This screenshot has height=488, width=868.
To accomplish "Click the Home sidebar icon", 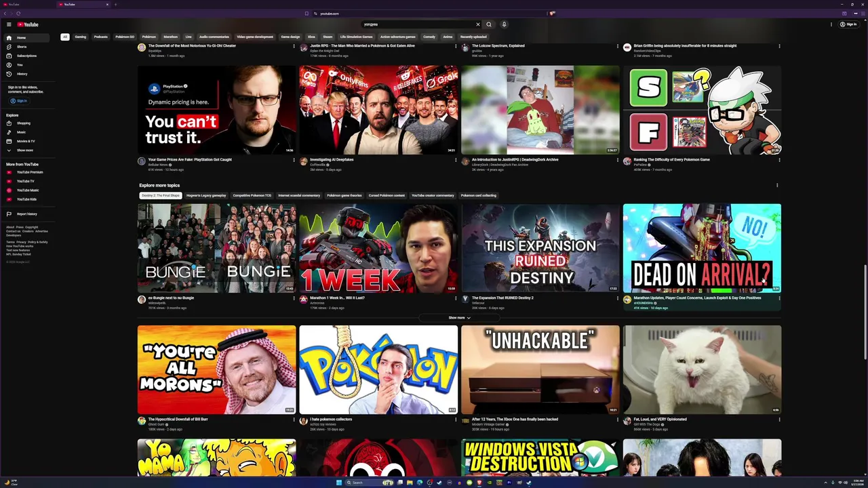I will (9, 38).
